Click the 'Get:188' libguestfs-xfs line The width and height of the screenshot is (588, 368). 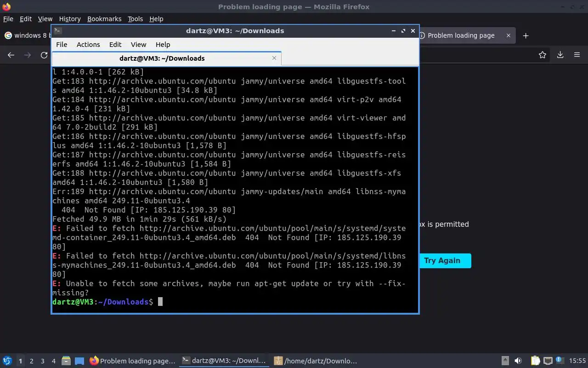tap(227, 178)
